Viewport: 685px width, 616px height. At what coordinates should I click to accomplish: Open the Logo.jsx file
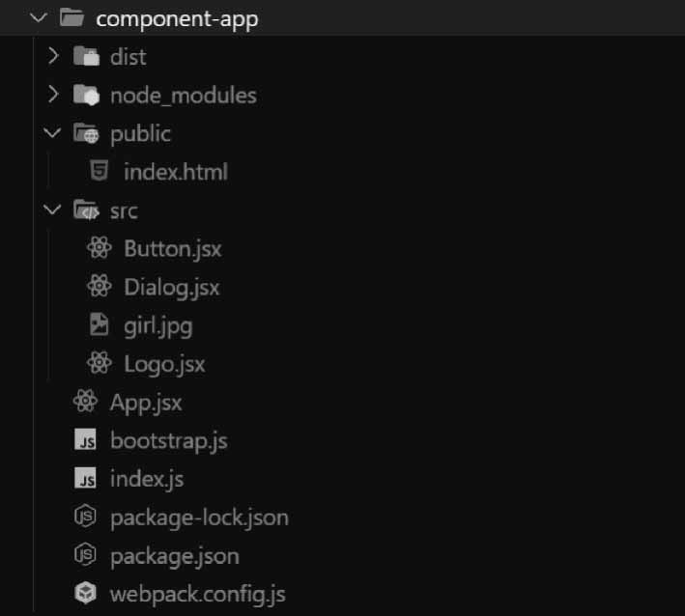[x=164, y=364]
